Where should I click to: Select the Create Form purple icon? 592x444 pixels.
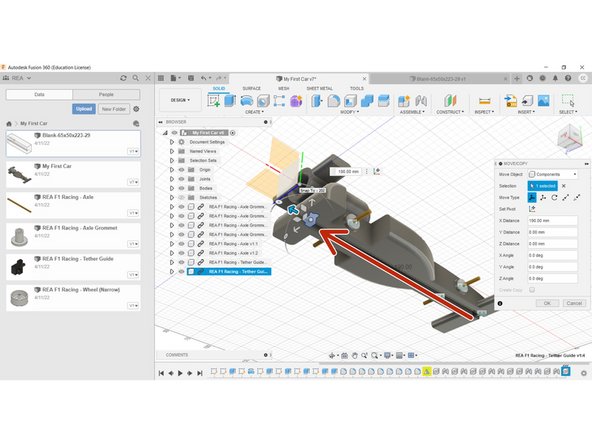coord(296,101)
